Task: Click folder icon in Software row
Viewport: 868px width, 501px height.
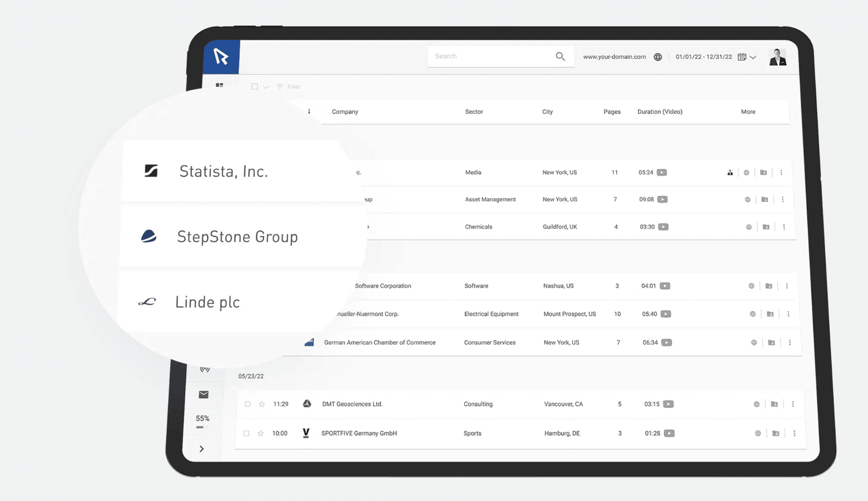Action: tap(769, 286)
